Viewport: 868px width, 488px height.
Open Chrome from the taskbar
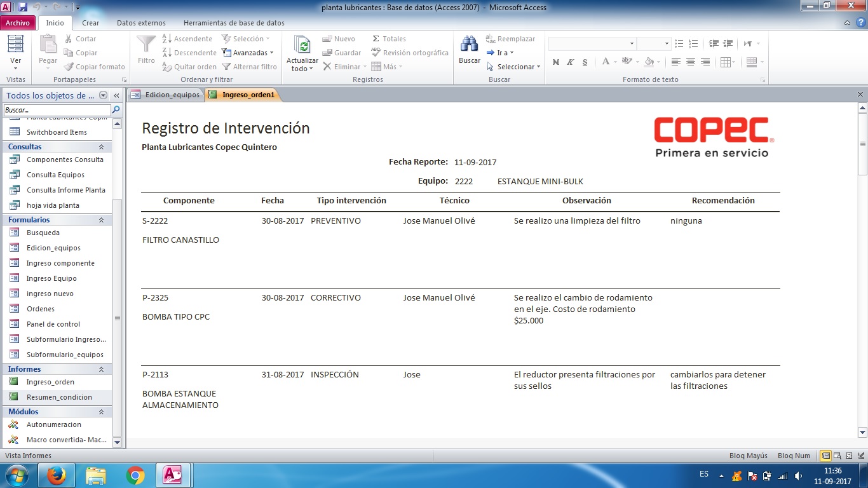pyautogui.click(x=135, y=475)
